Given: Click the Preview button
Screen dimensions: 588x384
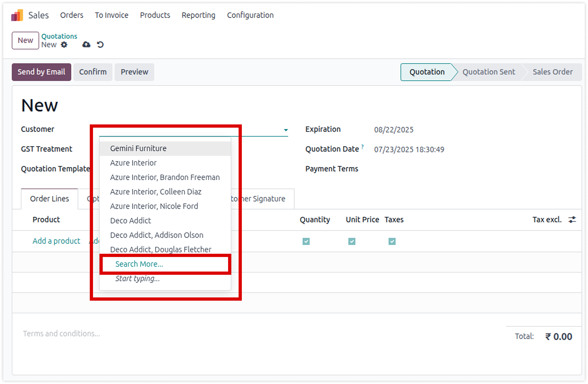Looking at the screenshot, I should [x=134, y=72].
